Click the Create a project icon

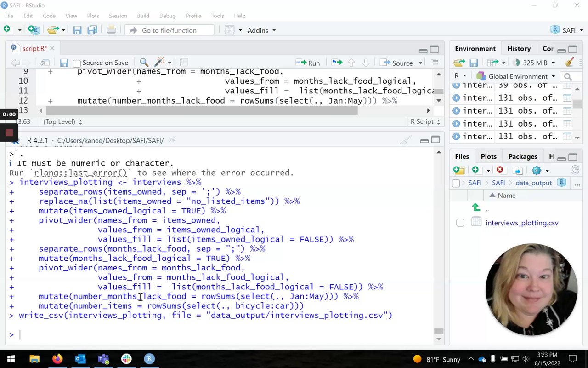coord(34,30)
